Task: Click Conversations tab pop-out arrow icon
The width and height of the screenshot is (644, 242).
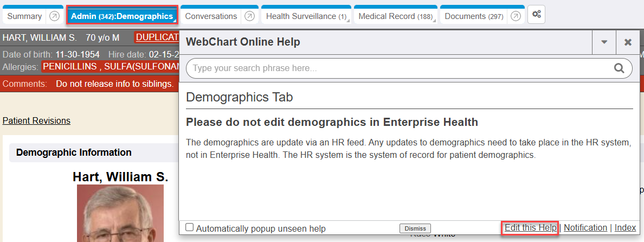Action: (x=249, y=16)
